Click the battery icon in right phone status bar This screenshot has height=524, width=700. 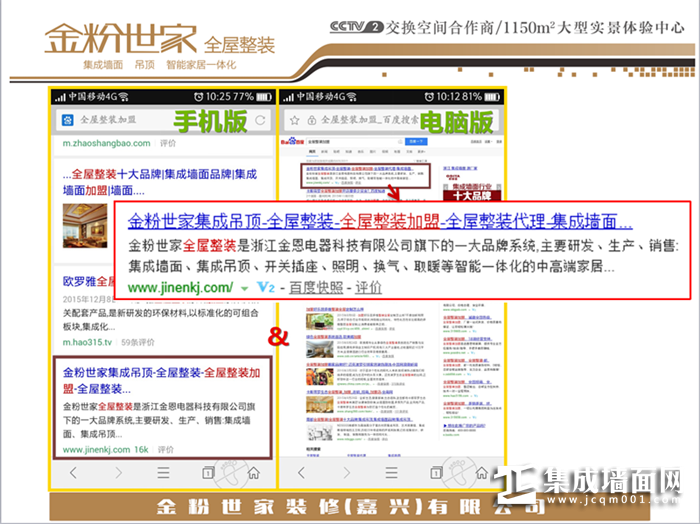tap(492, 97)
